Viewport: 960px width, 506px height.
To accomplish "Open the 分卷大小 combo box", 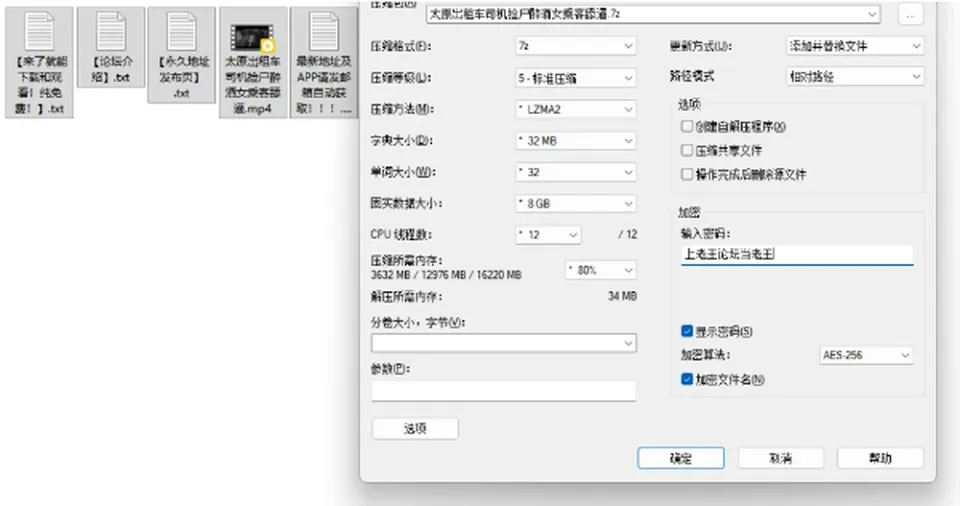I will click(503, 343).
